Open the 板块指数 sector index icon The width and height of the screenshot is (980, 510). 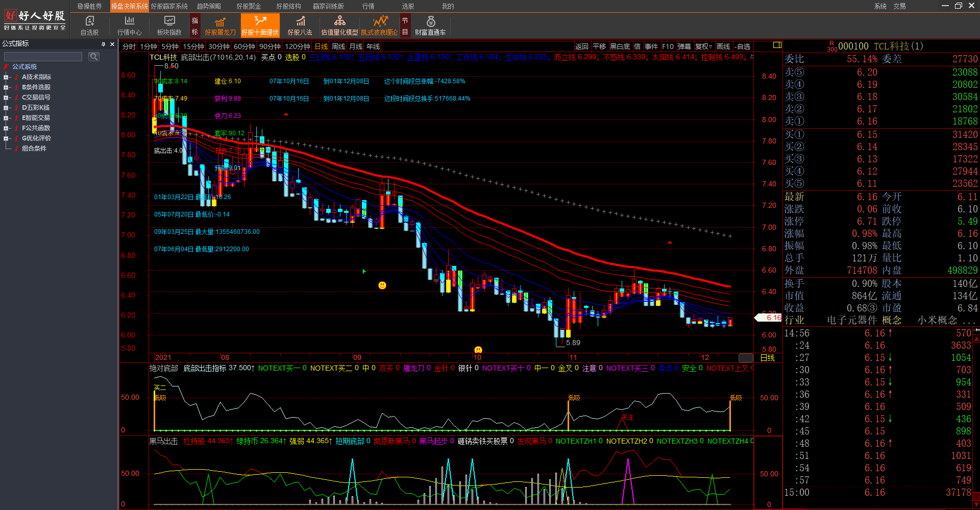(169, 26)
